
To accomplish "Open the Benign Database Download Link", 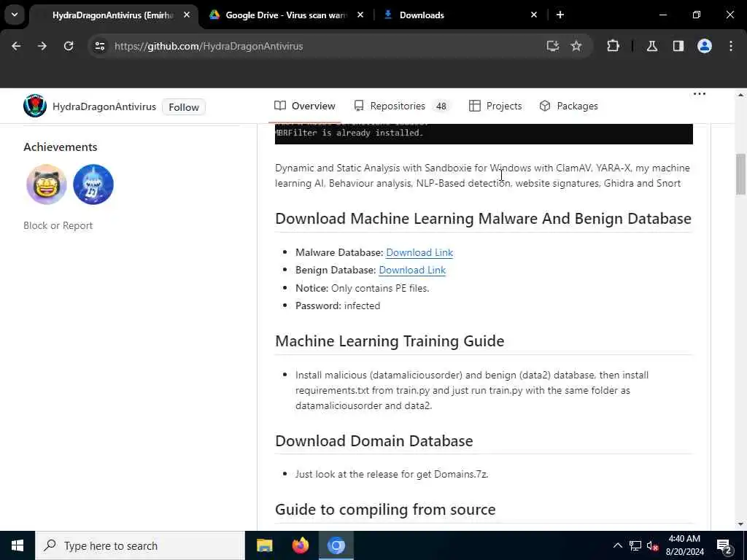I will coord(412,270).
